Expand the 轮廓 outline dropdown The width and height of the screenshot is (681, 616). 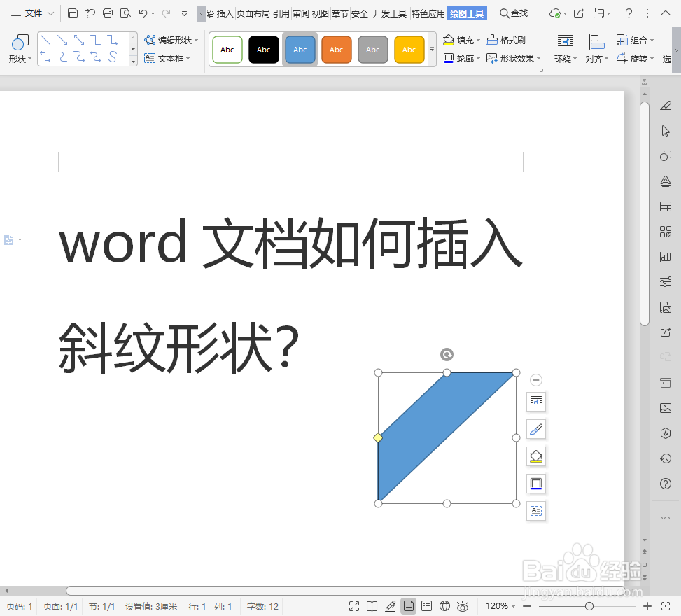point(478,58)
